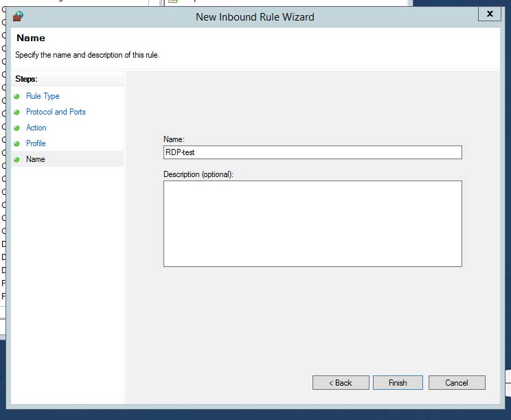Click the green bullet beside Name step

click(x=16, y=160)
